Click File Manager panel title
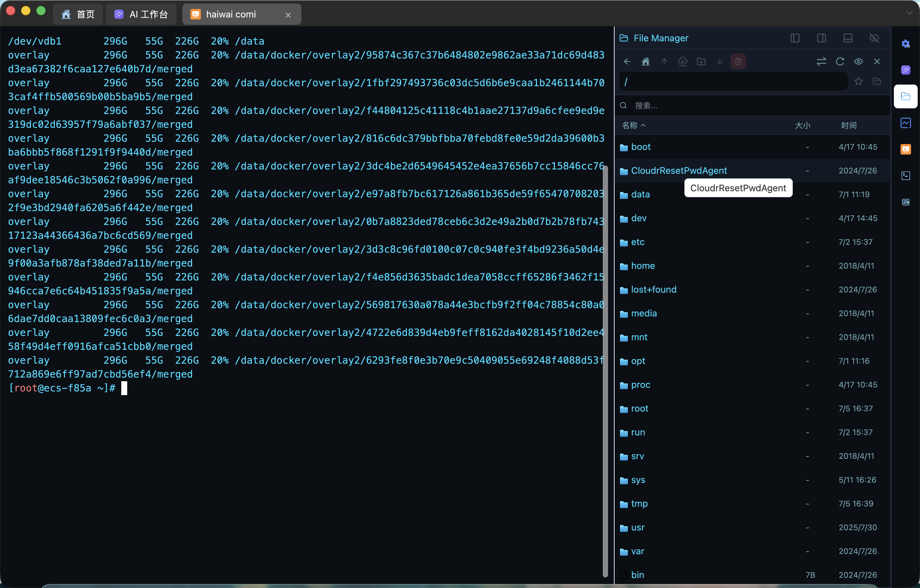This screenshot has width=920, height=588. 661,38
